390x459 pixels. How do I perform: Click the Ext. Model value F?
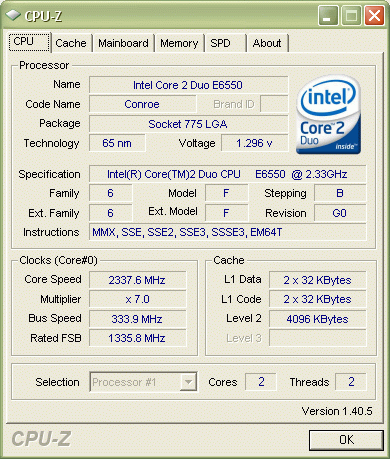click(226, 213)
